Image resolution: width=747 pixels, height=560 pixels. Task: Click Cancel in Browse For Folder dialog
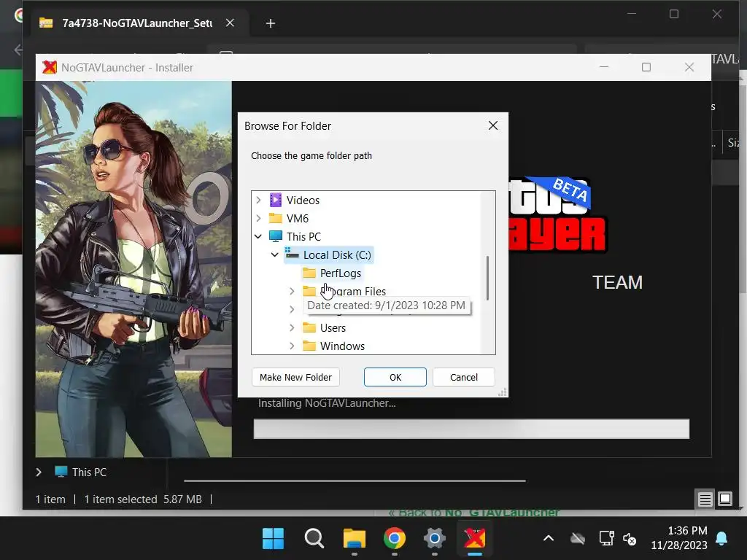pos(463,377)
